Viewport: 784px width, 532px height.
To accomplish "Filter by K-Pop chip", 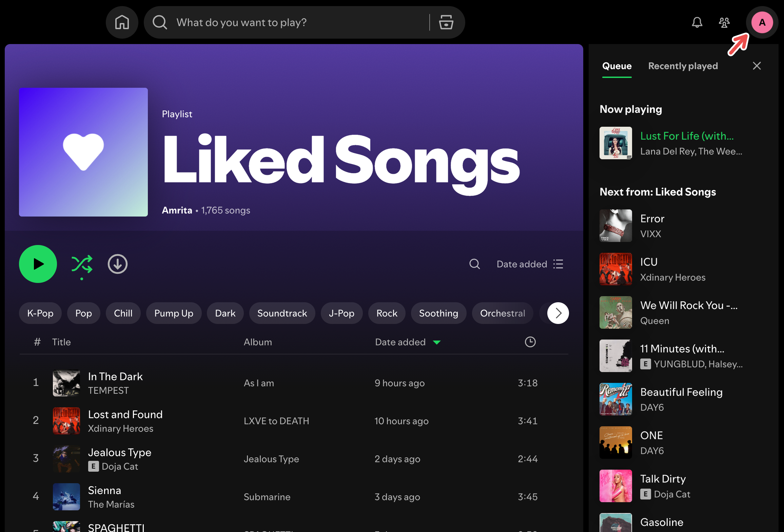I will coord(40,313).
